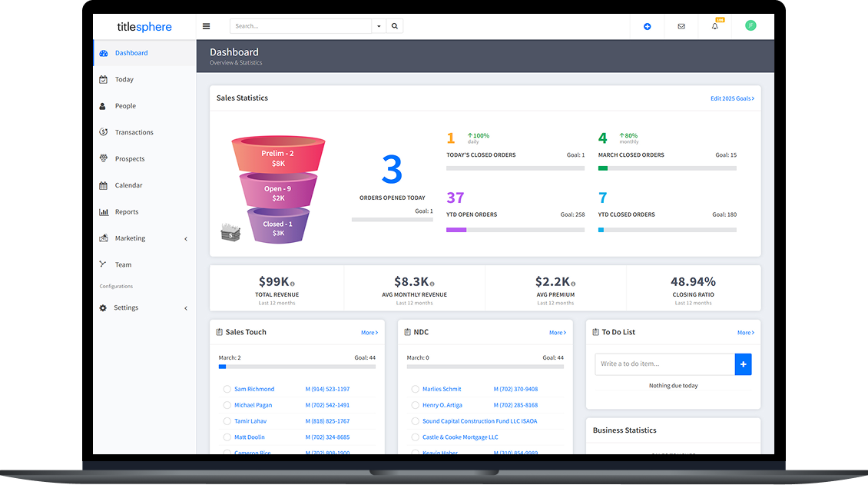Click the search magnifier button

pyautogui.click(x=395, y=26)
